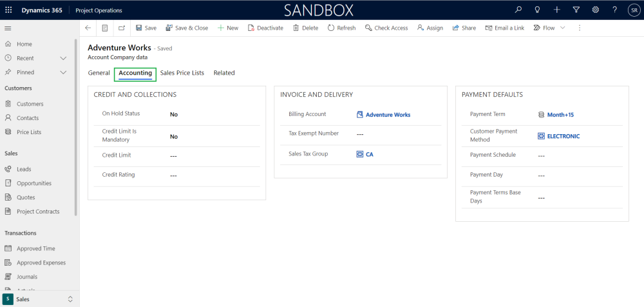Click Save in the command bar
Viewport: 644px width, 307px height.
[x=146, y=28]
